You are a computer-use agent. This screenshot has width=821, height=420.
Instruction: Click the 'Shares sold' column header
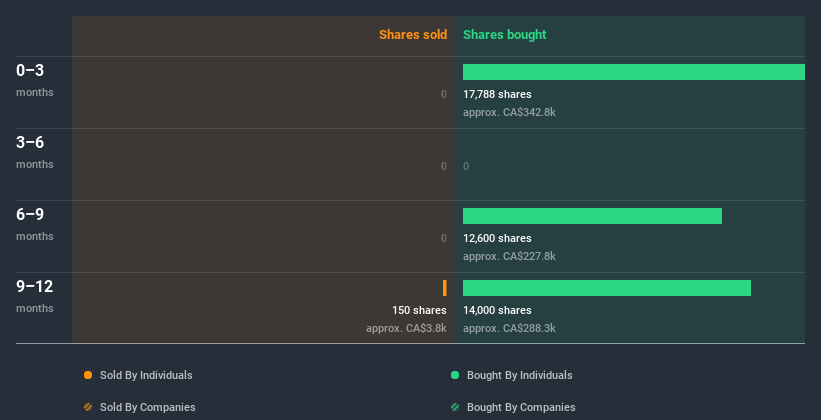point(413,35)
